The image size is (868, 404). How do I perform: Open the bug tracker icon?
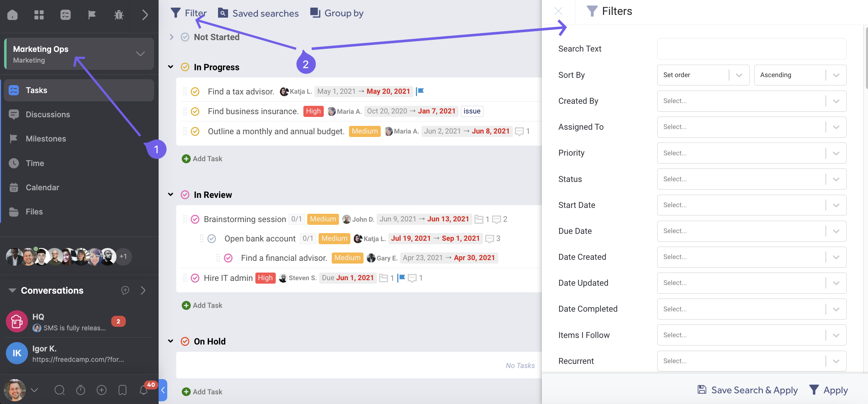point(119,15)
